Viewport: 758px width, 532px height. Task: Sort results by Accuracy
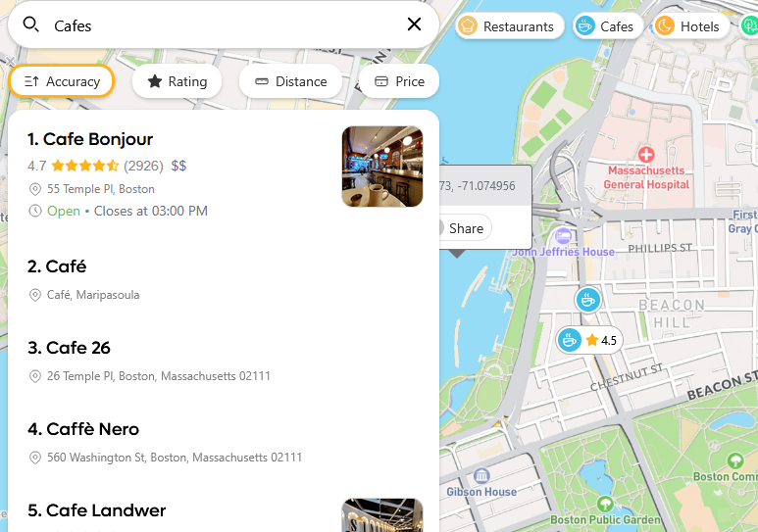[62, 81]
